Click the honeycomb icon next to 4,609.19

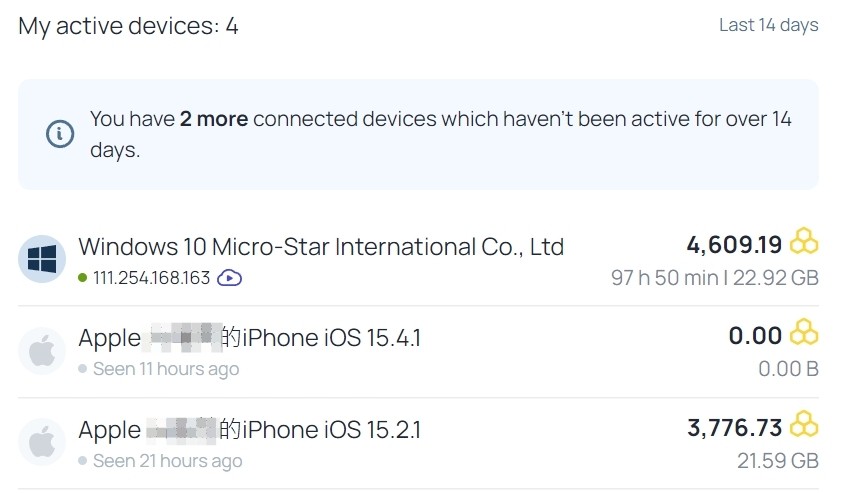804,242
